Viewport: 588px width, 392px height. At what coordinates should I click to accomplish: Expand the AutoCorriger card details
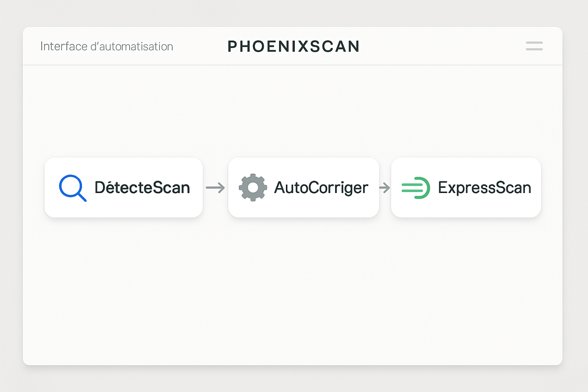[x=303, y=188]
